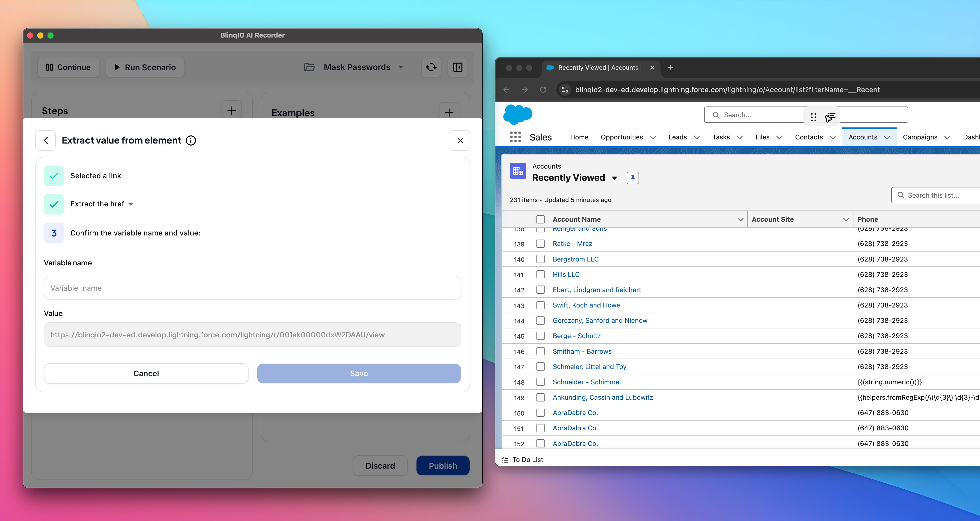The height and width of the screenshot is (521, 980).
Task: Click the Publish button
Action: tap(443, 466)
